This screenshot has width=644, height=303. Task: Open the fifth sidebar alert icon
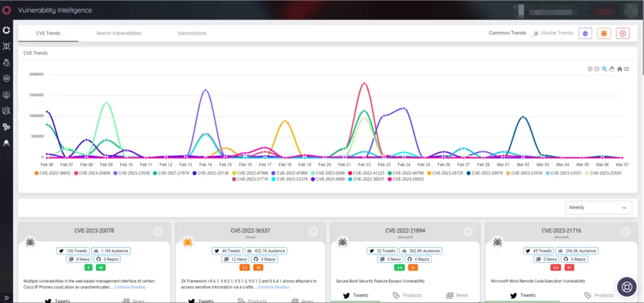(6, 94)
